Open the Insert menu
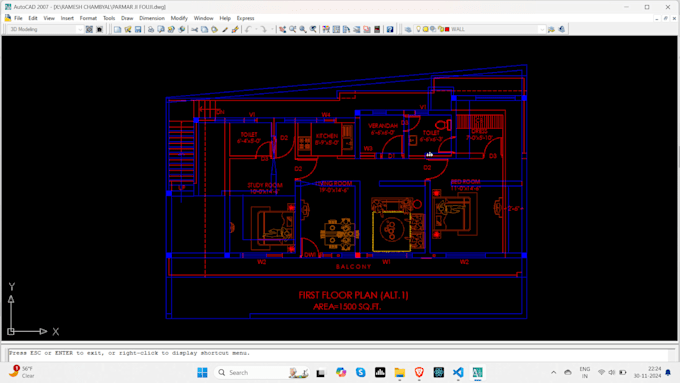The image size is (680, 383). [67, 18]
